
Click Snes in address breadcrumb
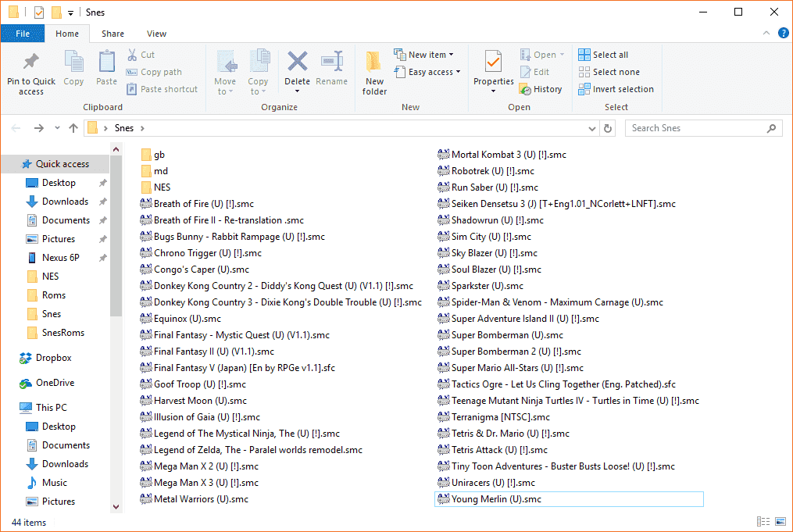[x=124, y=128]
